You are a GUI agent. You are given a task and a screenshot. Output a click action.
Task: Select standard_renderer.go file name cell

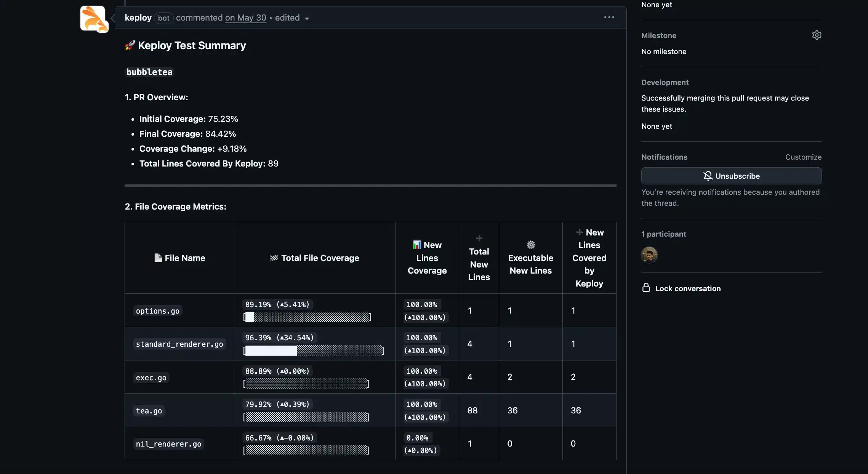(179, 344)
